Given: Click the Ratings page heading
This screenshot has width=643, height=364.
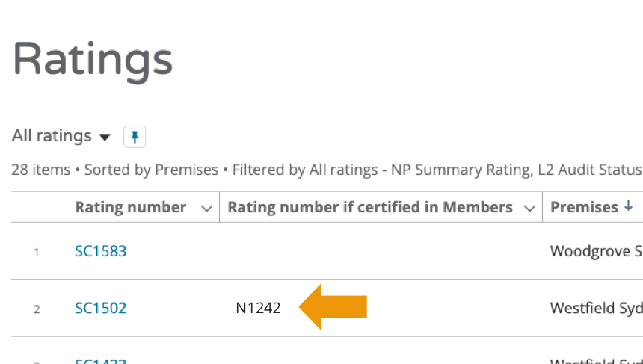Looking at the screenshot, I should click(93, 61).
